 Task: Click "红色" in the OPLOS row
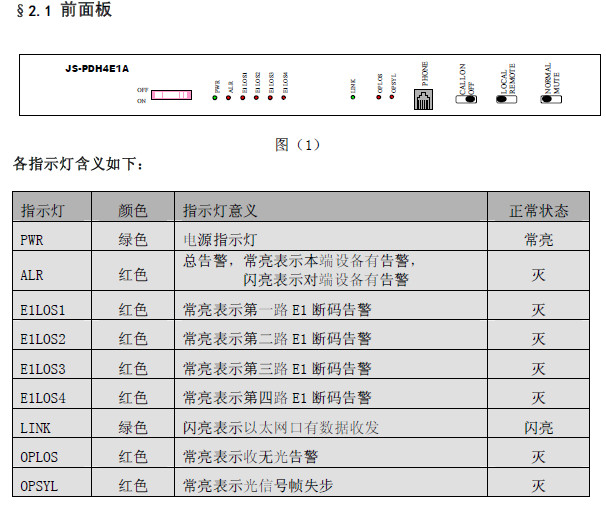click(x=133, y=457)
